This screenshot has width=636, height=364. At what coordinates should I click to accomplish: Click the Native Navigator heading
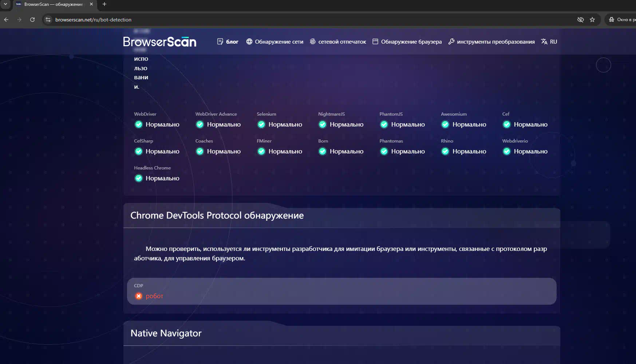[166, 333]
